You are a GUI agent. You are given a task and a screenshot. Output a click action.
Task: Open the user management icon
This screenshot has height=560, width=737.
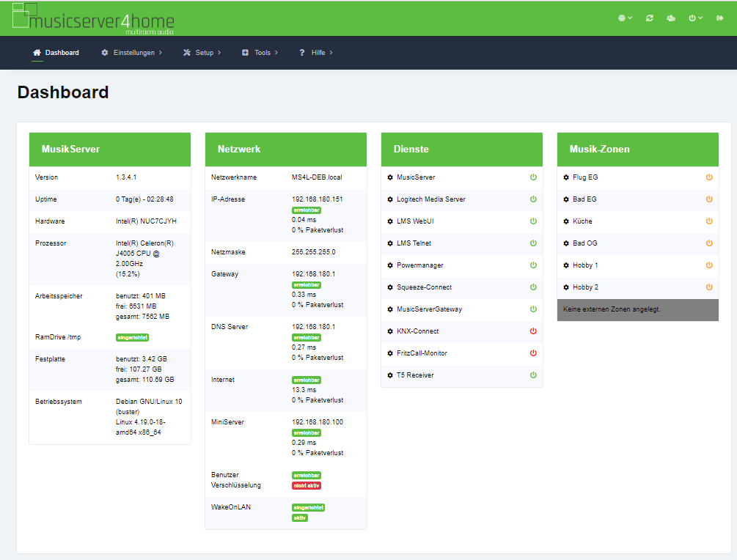click(671, 18)
